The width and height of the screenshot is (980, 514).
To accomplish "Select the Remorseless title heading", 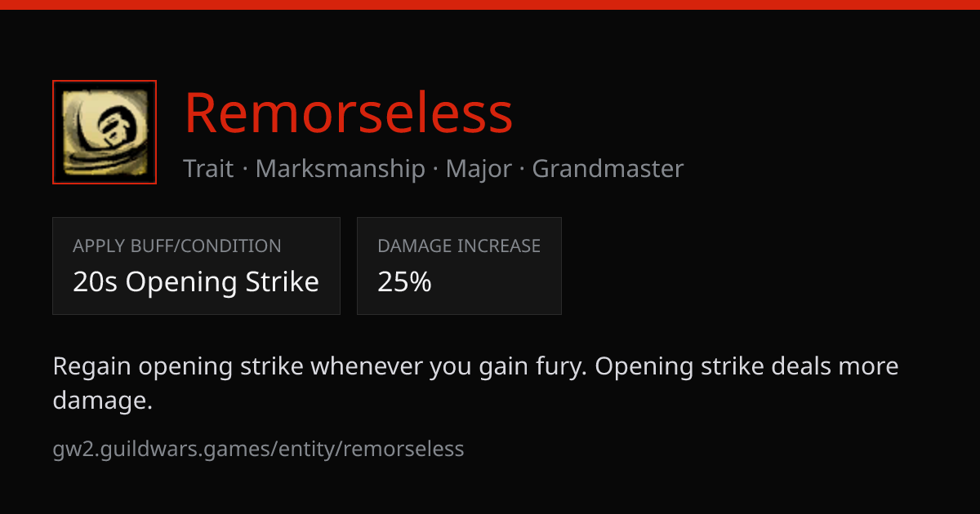I will pos(349,113).
